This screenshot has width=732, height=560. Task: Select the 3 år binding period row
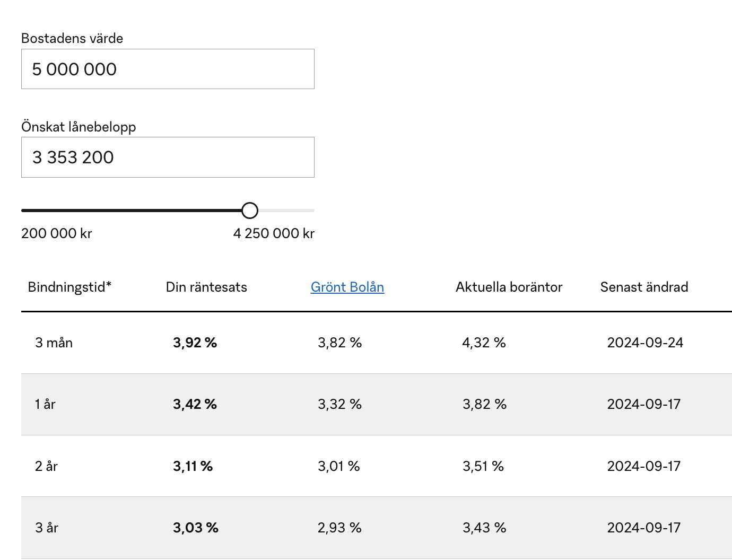(47, 528)
